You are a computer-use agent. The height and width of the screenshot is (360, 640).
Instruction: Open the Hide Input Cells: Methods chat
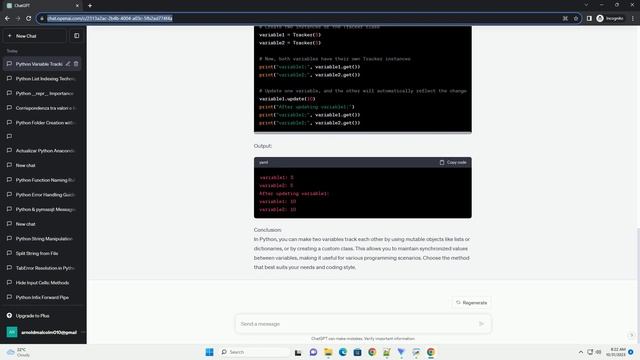pos(42,283)
